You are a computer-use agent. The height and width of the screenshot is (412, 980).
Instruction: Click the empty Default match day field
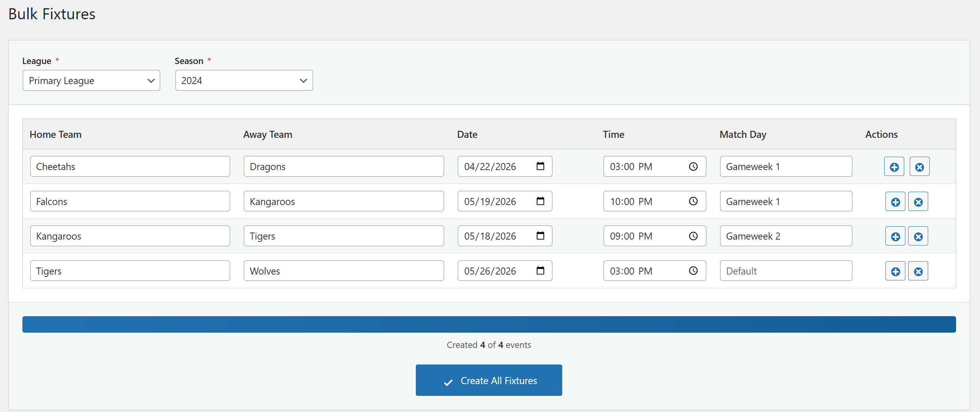click(x=786, y=271)
